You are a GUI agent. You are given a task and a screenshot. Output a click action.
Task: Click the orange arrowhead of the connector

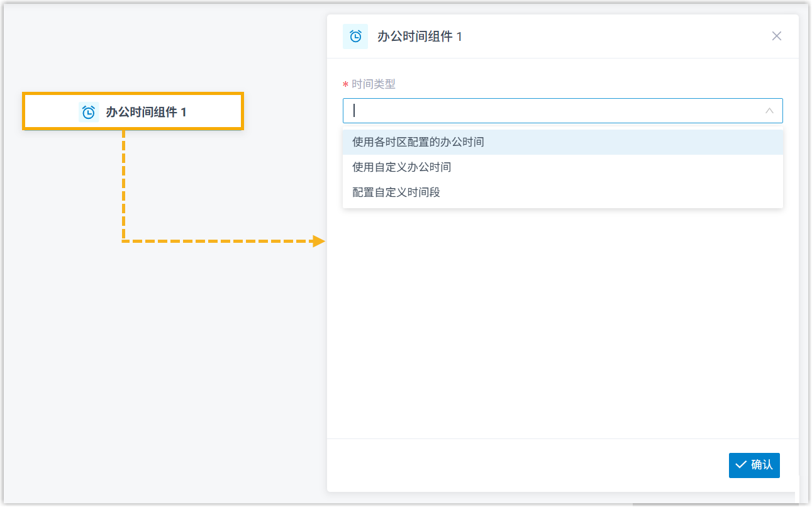point(319,241)
